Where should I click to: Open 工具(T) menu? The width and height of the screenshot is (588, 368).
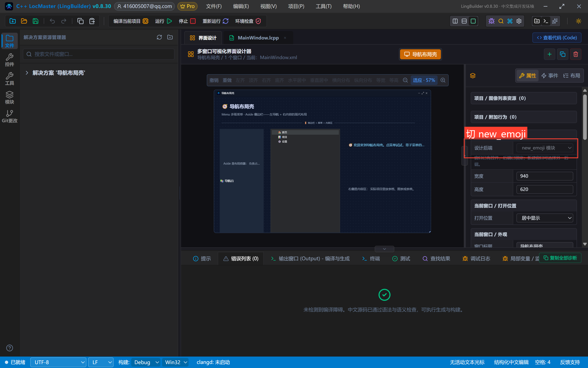point(323,6)
